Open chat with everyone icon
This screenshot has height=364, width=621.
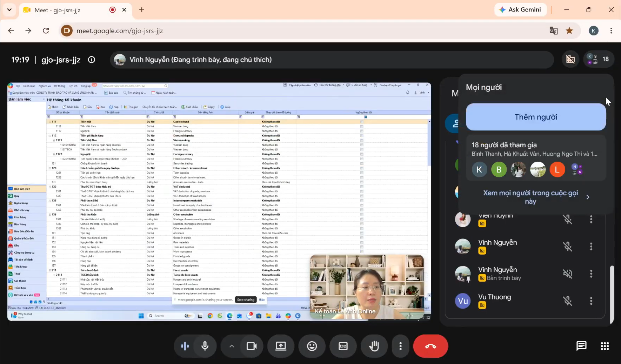point(581,346)
